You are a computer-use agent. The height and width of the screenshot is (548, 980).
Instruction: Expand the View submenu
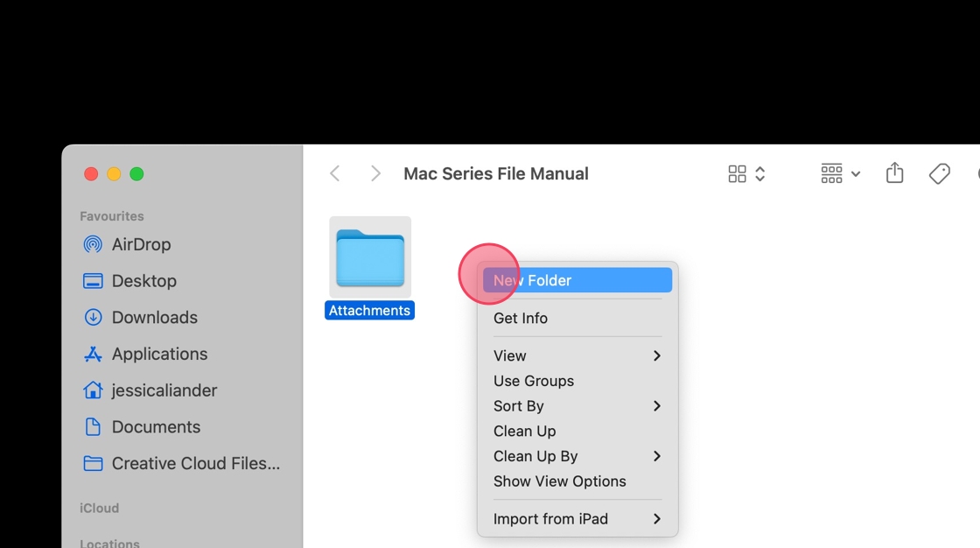click(577, 355)
